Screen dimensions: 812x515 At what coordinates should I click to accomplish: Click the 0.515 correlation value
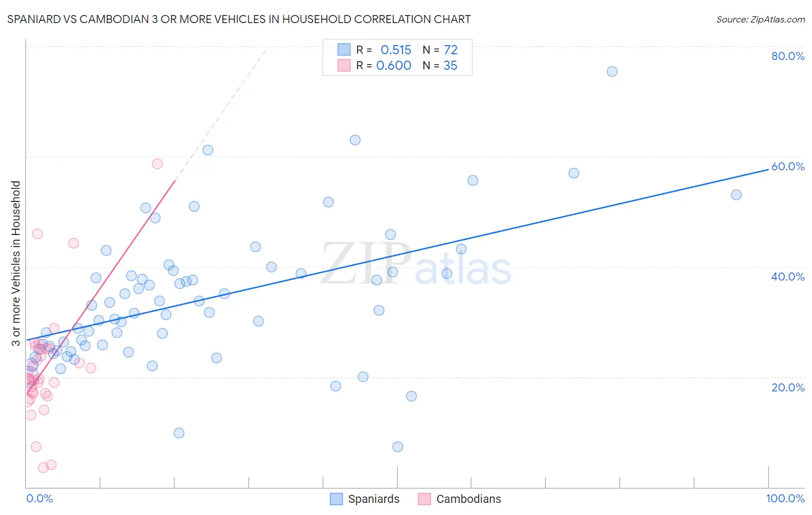point(396,50)
